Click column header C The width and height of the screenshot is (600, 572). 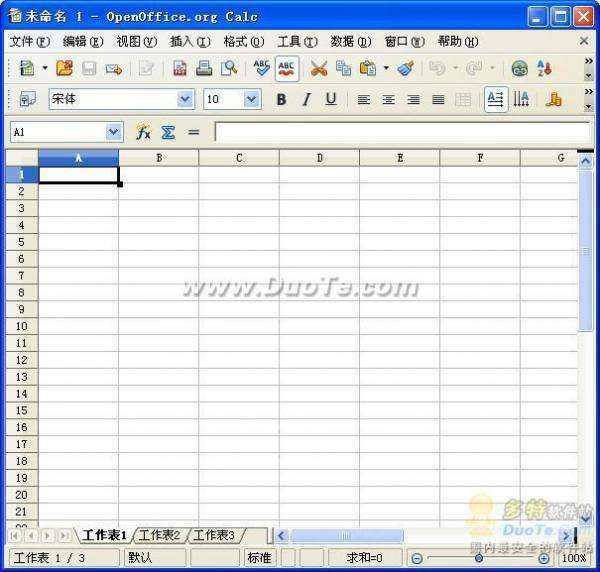pyautogui.click(x=239, y=157)
